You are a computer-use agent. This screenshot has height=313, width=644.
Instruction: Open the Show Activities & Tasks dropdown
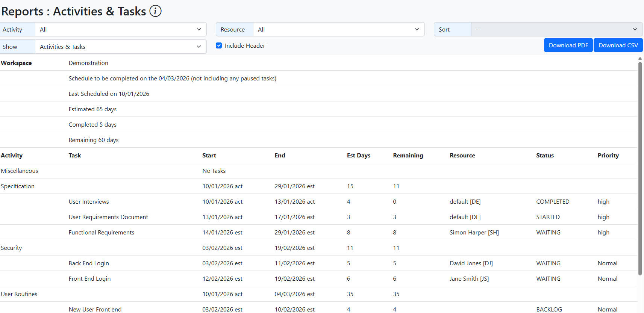120,47
